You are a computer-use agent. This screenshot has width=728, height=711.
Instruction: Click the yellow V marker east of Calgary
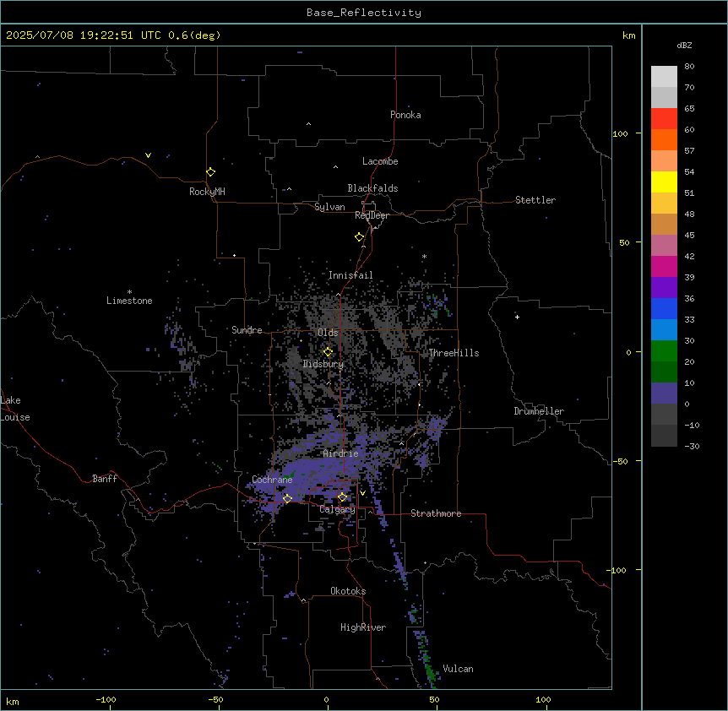point(362,493)
